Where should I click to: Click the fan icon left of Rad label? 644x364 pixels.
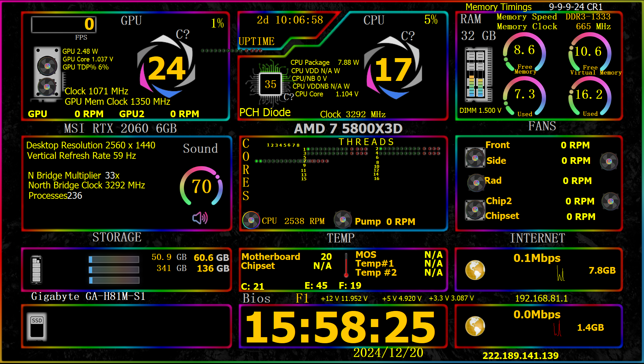(x=476, y=183)
